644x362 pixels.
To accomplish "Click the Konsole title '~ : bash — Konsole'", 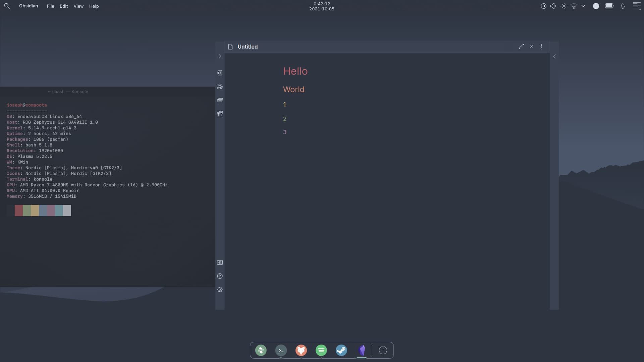I will (x=68, y=92).
